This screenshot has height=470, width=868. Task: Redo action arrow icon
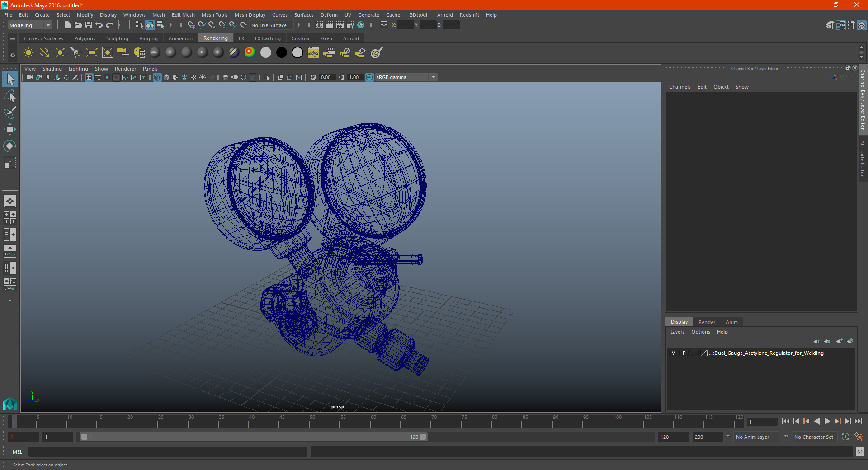(109, 25)
